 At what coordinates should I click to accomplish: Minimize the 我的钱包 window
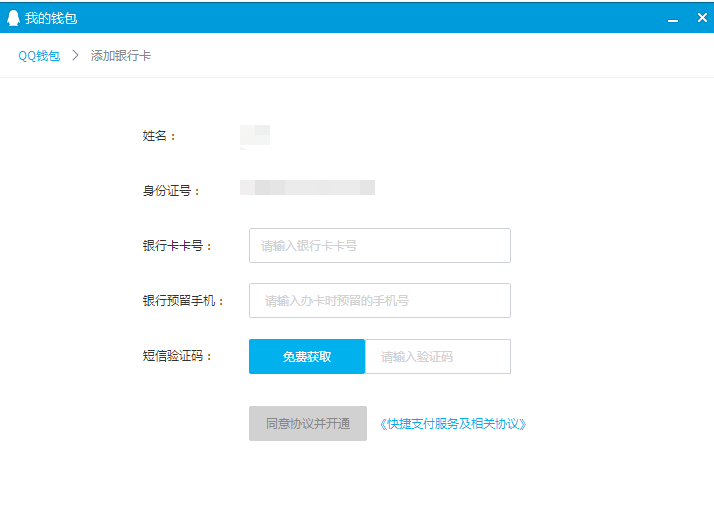(x=673, y=19)
